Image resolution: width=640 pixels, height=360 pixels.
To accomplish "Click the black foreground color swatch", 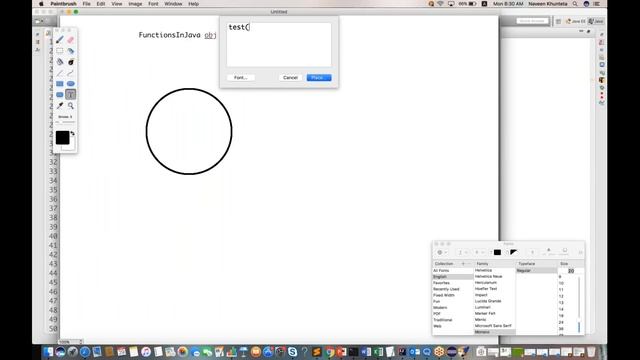I will (62, 138).
